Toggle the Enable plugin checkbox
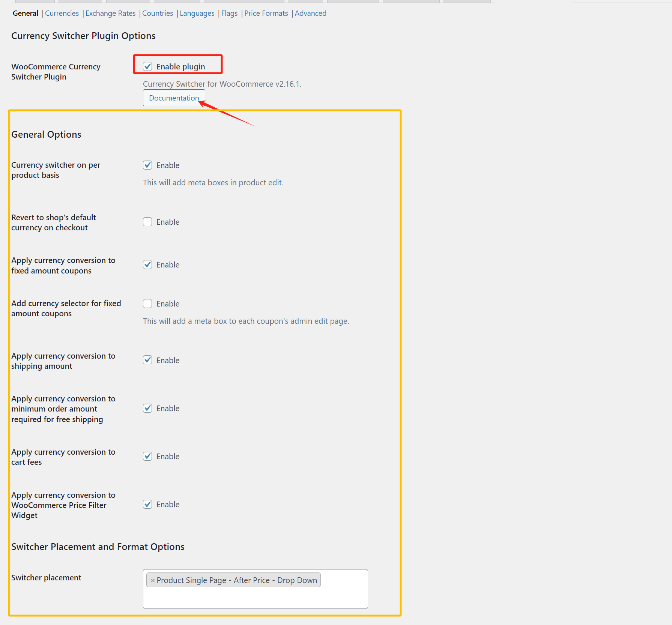672x625 pixels. (147, 67)
